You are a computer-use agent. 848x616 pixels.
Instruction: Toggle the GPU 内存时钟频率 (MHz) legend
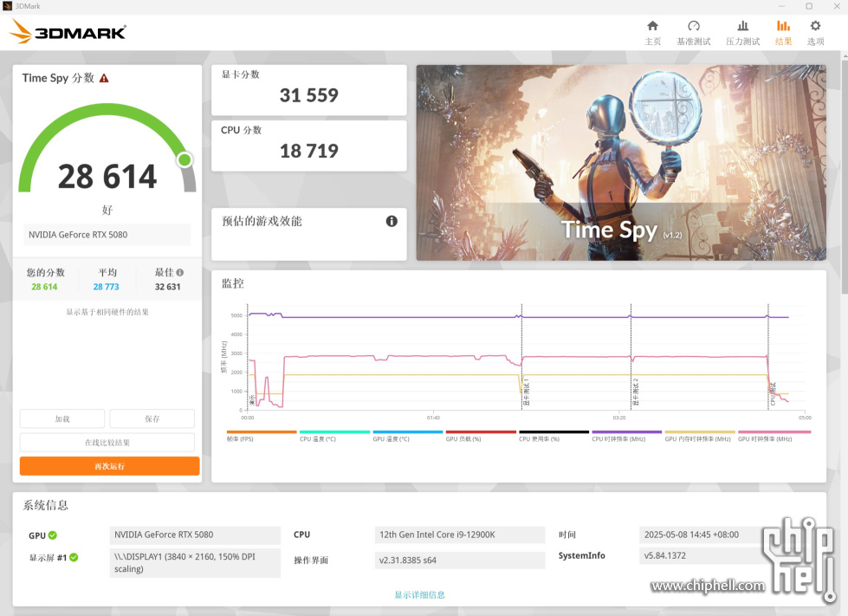coord(700,436)
